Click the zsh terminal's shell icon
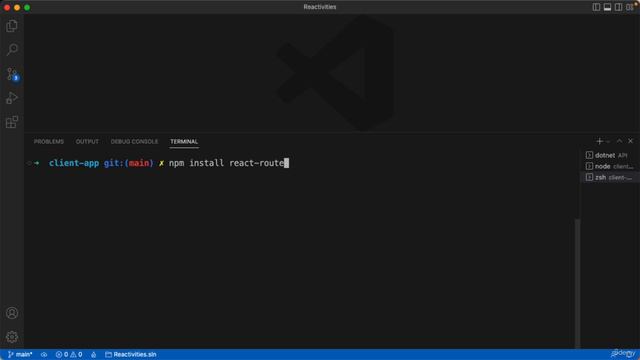Image resolution: width=640 pixels, height=360 pixels. [589, 177]
